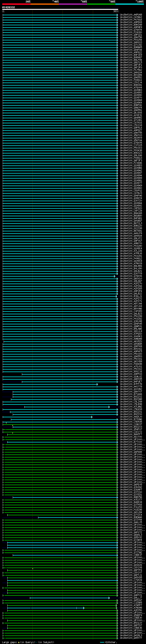Select label UniRef100_B3GLJ1
Image resolution: width=146 pixels, height=644 pixels.
[131, 296]
